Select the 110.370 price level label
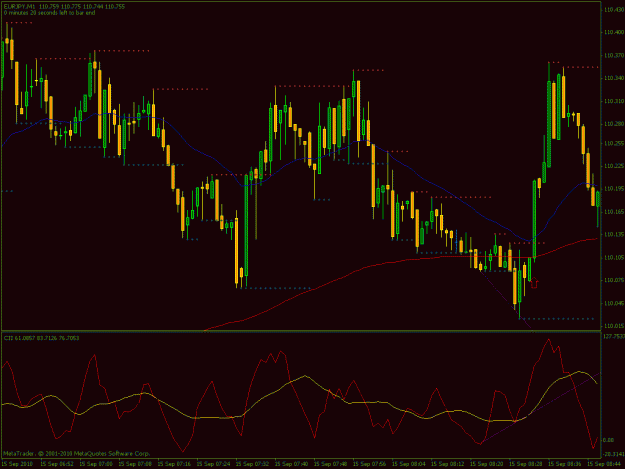The width and height of the screenshot is (625, 469). pyautogui.click(x=614, y=55)
